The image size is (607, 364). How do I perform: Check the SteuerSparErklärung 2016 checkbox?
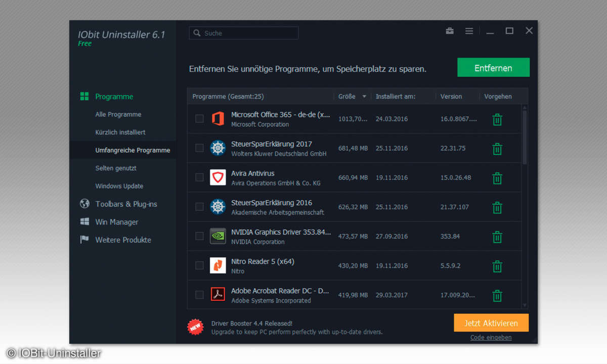point(200,207)
